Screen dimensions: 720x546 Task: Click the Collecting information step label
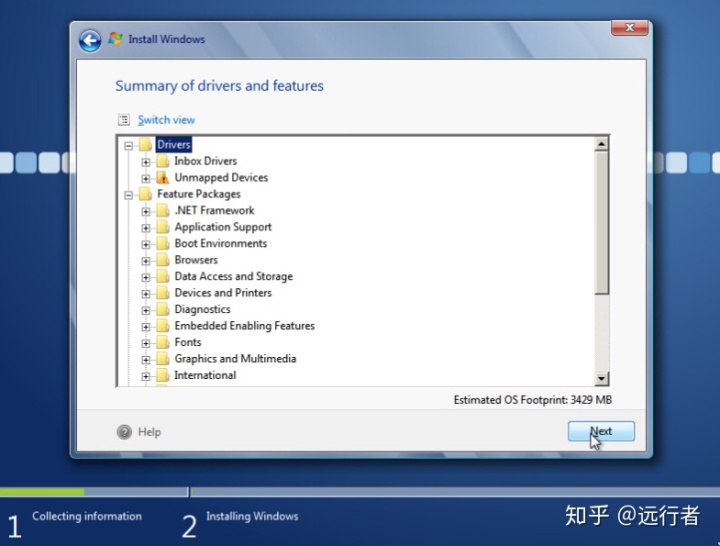tap(87, 516)
